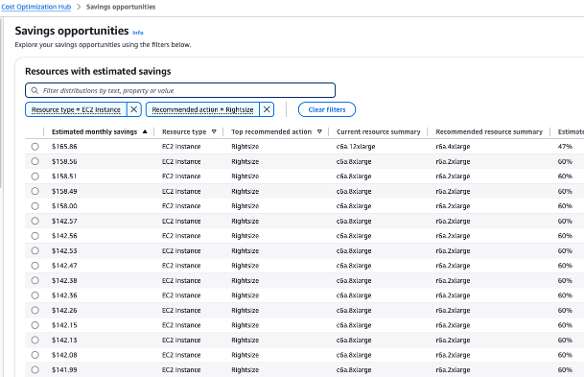584x377 pixels.
Task: Remove the Resource type EC2 Instance filter
Action: (x=134, y=110)
